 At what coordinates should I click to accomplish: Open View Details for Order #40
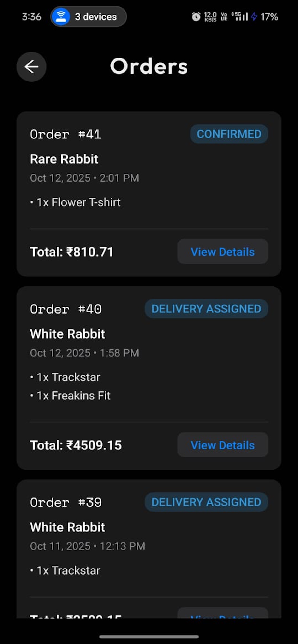(x=223, y=445)
